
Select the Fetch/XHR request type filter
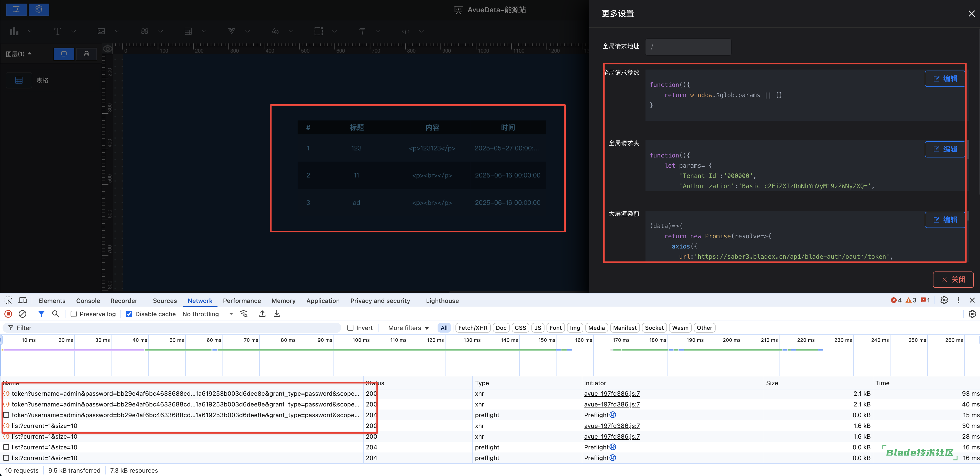tap(473, 328)
